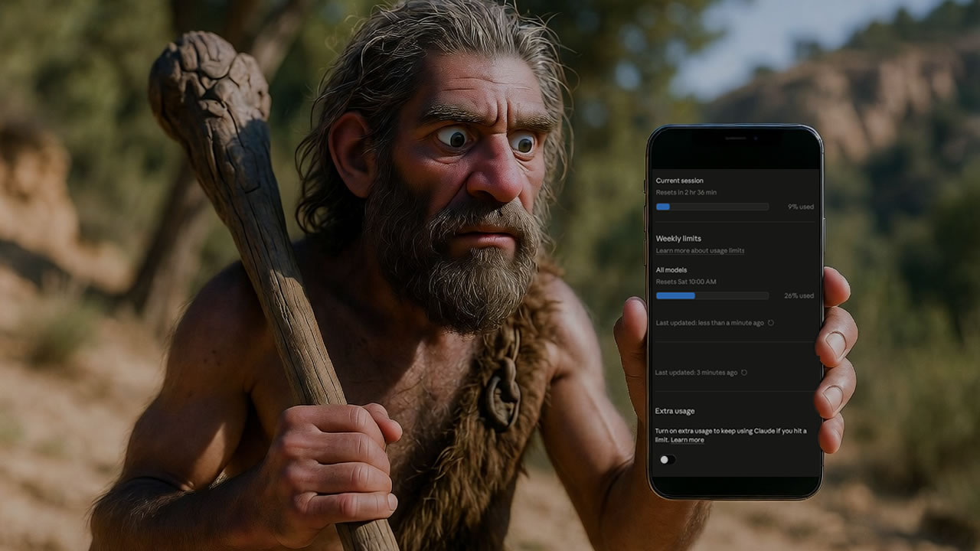Click the 'Turn on extra usage' description
This screenshot has height=551, width=980.
coord(730,435)
